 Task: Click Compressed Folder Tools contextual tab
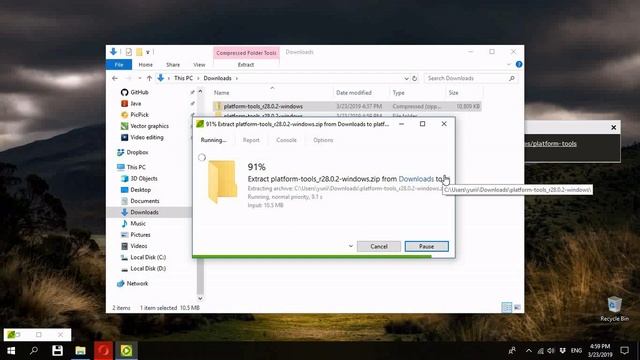click(x=246, y=53)
